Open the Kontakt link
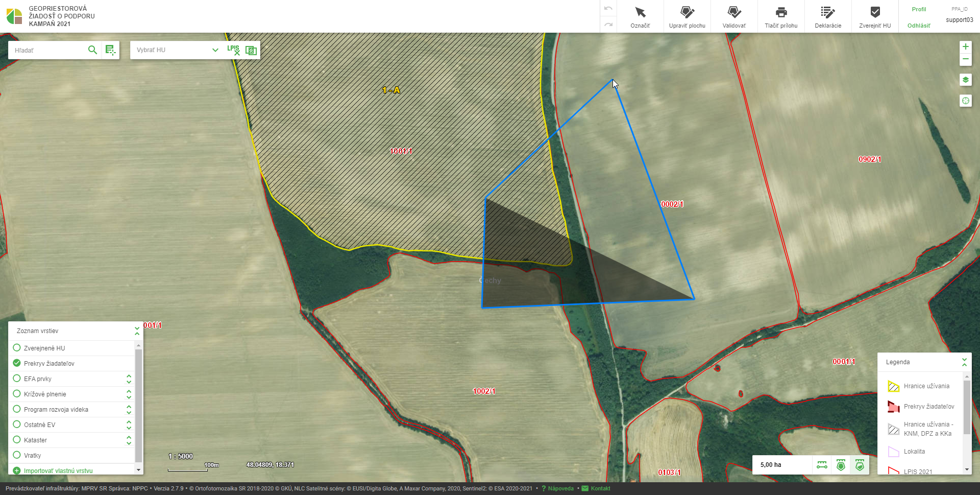The width and height of the screenshot is (980, 495). coord(600,488)
